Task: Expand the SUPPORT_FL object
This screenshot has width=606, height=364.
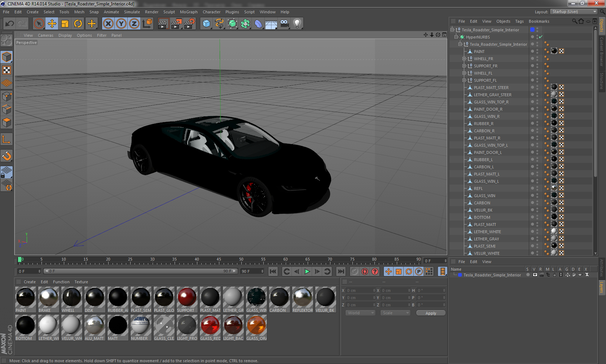Action: point(464,80)
